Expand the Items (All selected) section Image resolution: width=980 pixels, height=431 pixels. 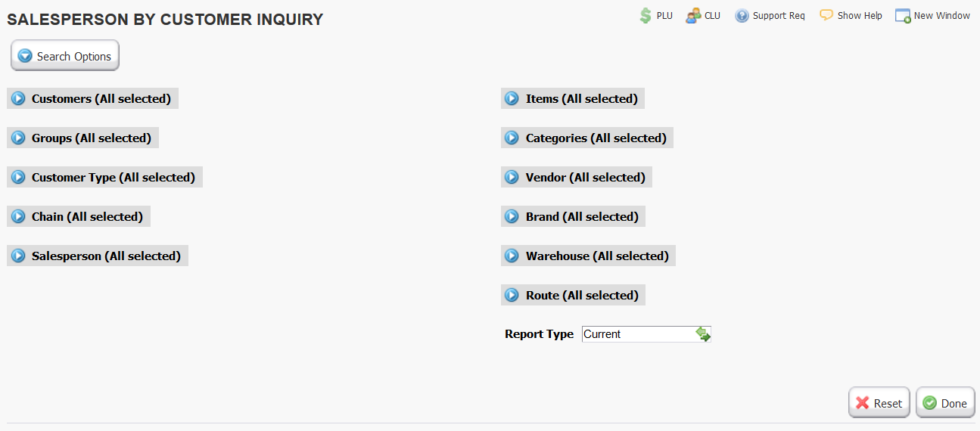(x=573, y=99)
